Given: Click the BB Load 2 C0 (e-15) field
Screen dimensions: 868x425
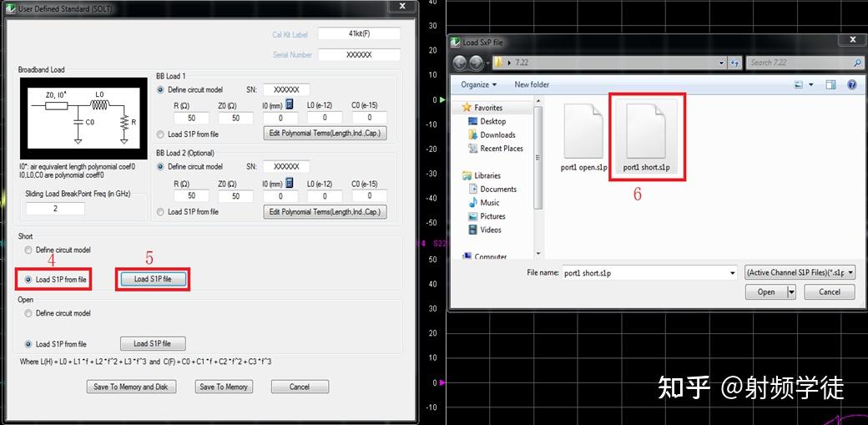Looking at the screenshot, I should click(369, 195).
